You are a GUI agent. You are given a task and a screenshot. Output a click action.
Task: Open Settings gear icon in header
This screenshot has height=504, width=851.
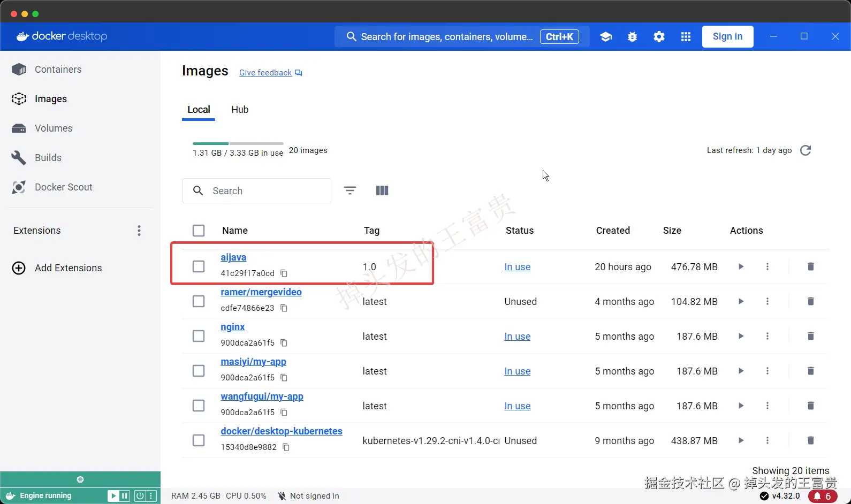tap(659, 36)
